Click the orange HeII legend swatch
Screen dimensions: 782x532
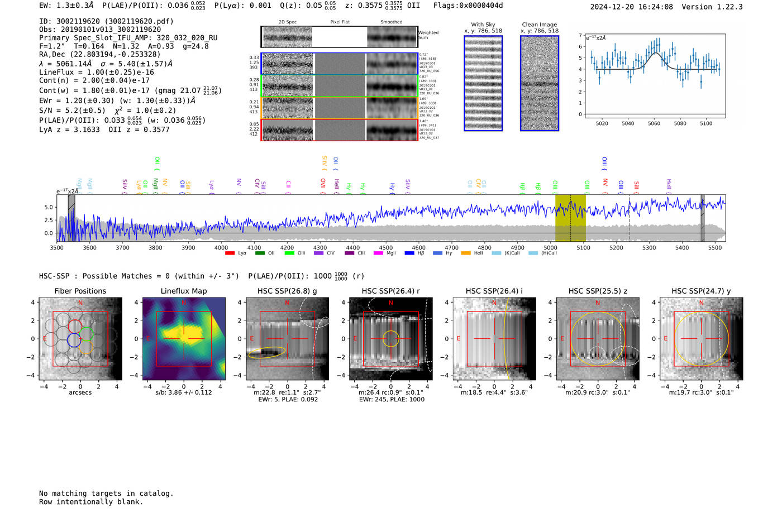coord(466,253)
